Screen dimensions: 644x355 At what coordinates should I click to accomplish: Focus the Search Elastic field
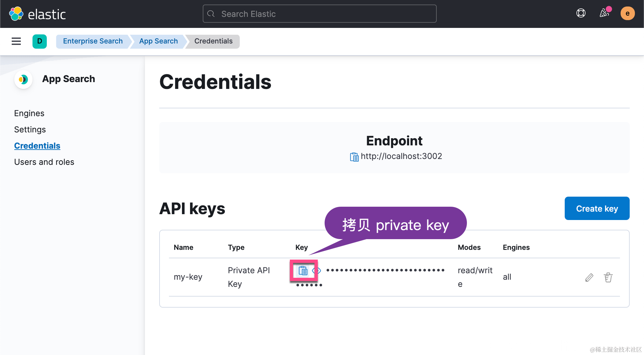[x=319, y=14]
